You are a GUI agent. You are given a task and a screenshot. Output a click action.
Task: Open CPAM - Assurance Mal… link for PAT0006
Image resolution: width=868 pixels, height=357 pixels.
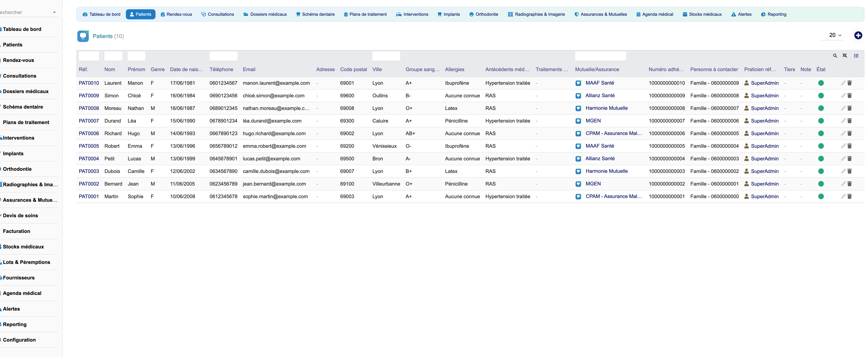[614, 133]
